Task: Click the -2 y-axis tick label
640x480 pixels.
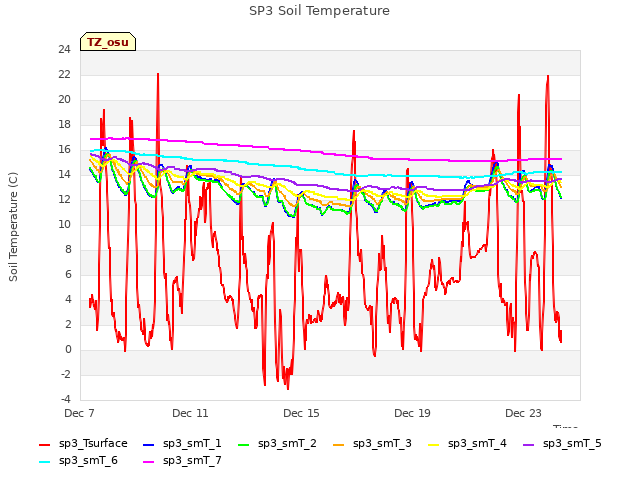Action: (66, 375)
